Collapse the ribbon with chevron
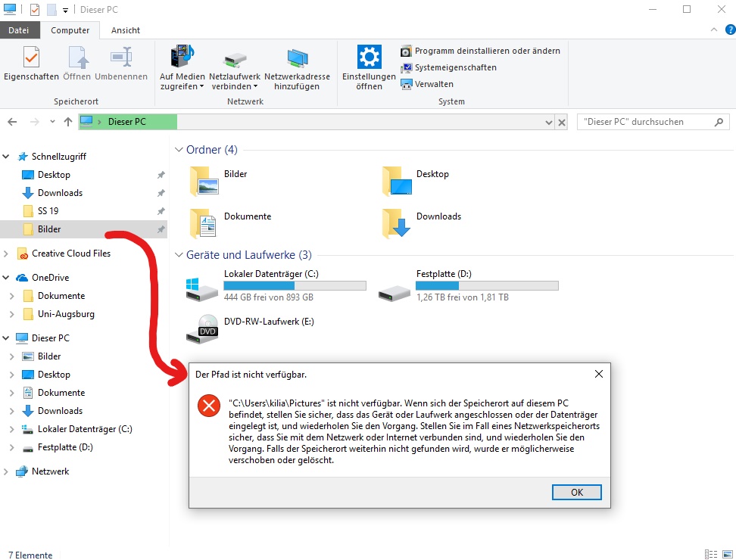 (x=714, y=30)
